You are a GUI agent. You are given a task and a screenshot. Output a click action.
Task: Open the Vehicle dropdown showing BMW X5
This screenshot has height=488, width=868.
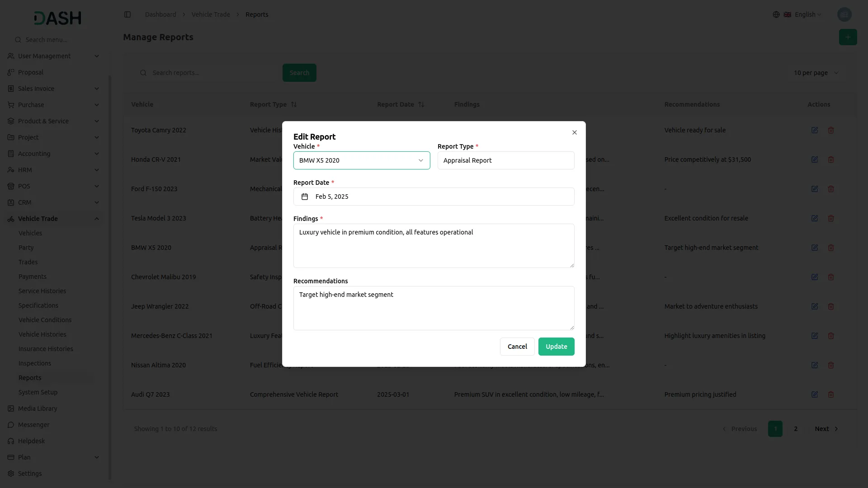tap(361, 160)
